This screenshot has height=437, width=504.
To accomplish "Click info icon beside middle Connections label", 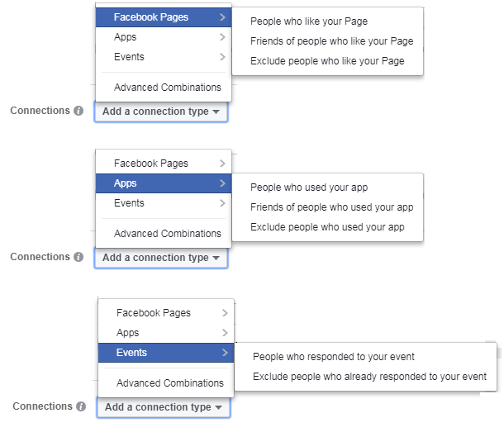I will pos(78,257).
